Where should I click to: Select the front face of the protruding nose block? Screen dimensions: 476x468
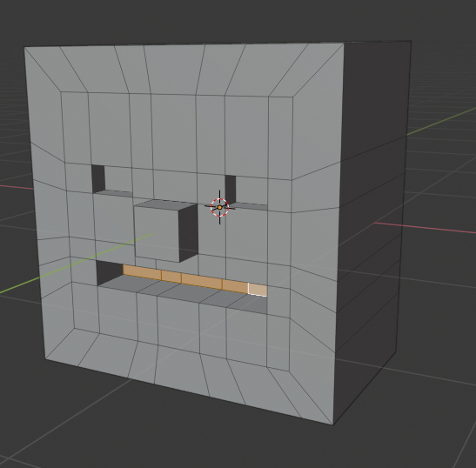(x=158, y=233)
